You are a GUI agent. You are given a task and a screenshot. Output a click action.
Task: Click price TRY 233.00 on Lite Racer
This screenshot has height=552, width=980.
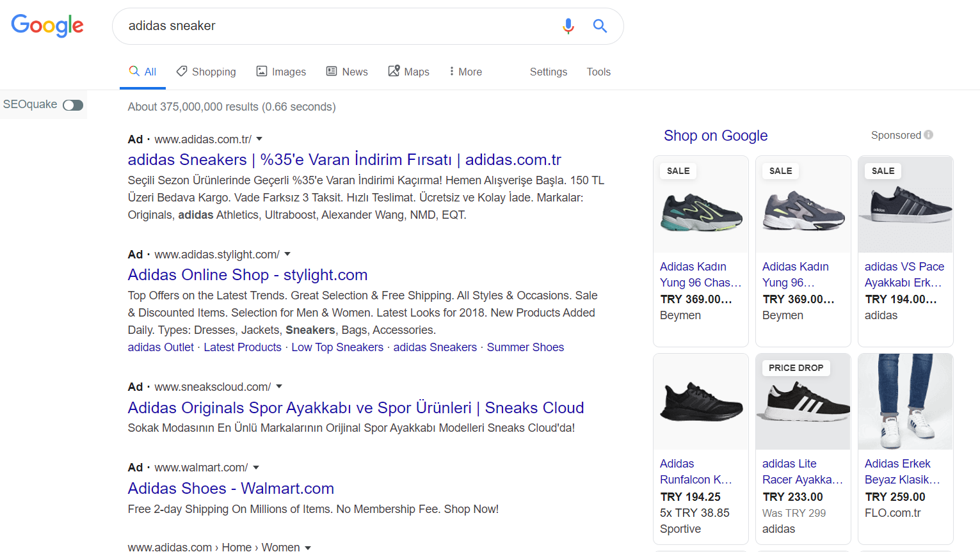792,497
